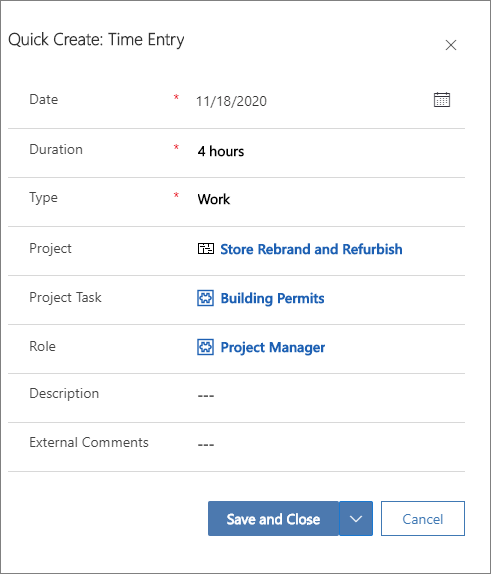
Task: Click the Project field label
Action: coord(51,249)
